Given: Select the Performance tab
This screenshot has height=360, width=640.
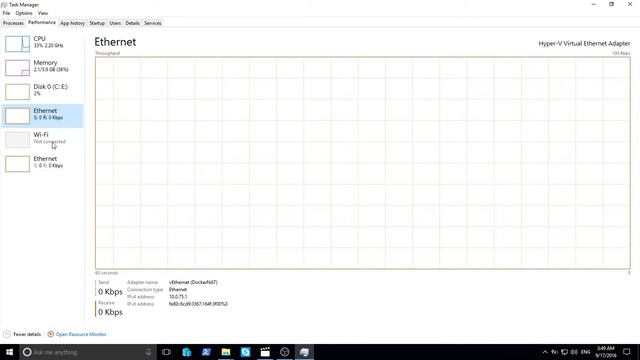Looking at the screenshot, I should (x=42, y=23).
